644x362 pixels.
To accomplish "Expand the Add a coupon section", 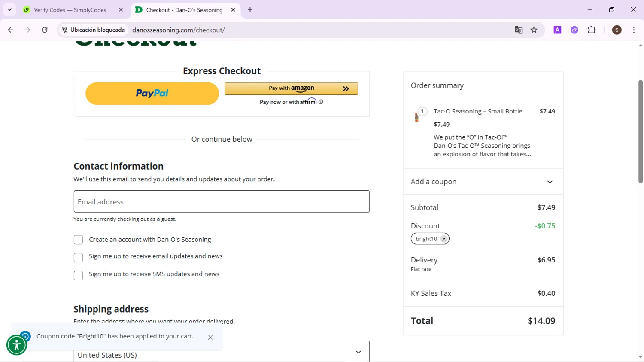I will (483, 182).
